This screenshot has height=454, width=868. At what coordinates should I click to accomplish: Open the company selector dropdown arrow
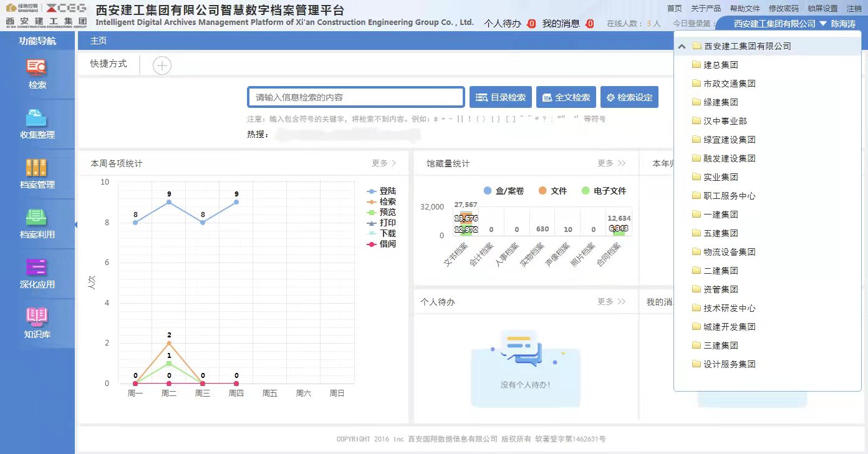click(x=823, y=24)
